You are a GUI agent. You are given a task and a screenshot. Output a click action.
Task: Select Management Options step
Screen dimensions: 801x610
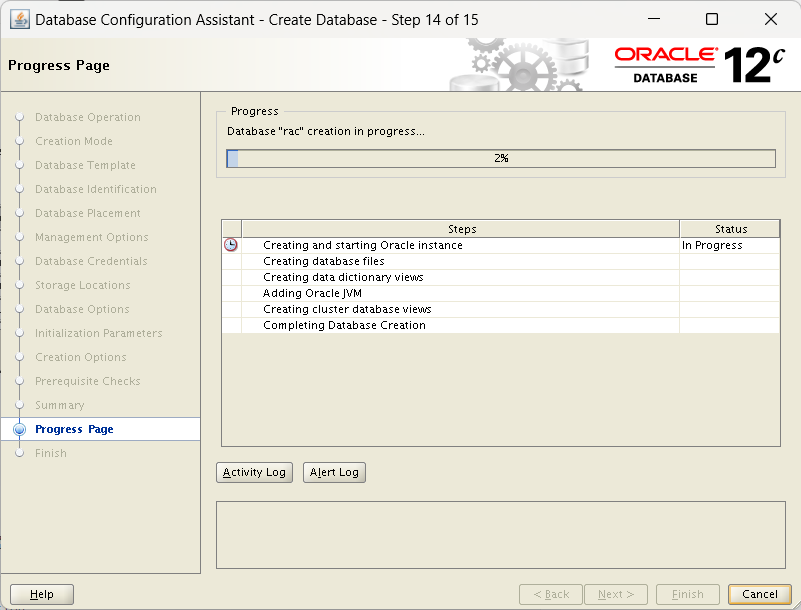tap(92, 238)
